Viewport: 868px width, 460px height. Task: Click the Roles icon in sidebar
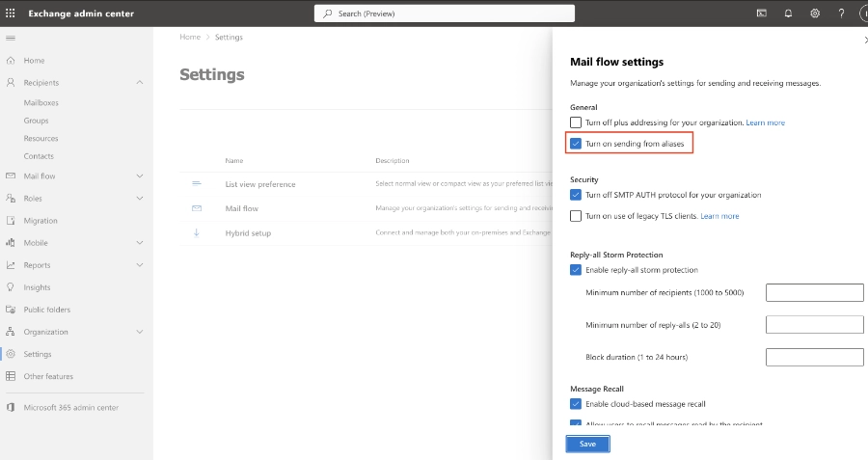(11, 198)
